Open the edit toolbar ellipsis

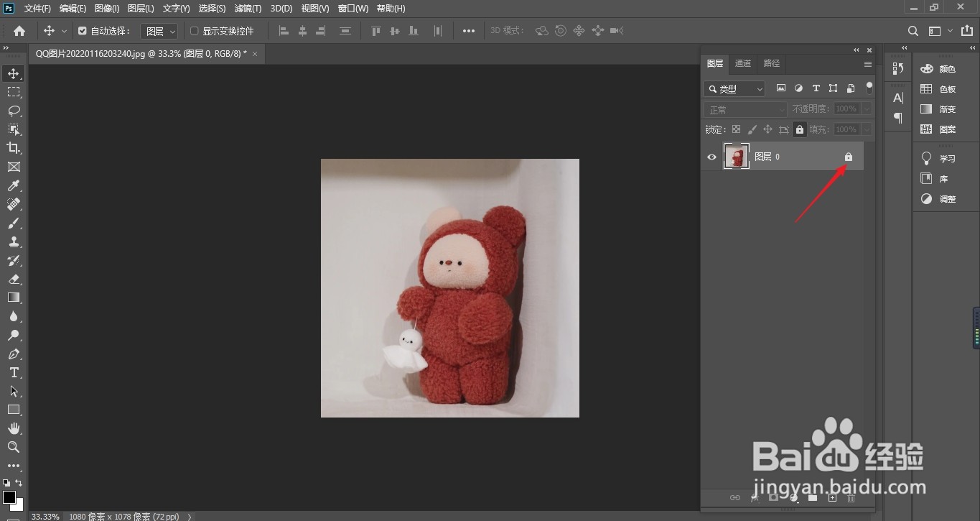(14, 466)
